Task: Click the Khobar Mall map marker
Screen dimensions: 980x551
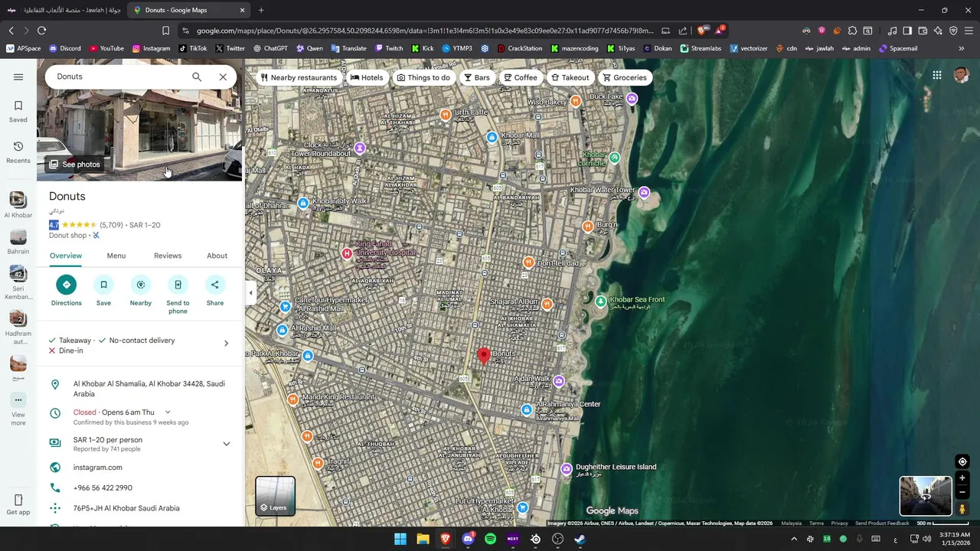Action: (x=492, y=137)
